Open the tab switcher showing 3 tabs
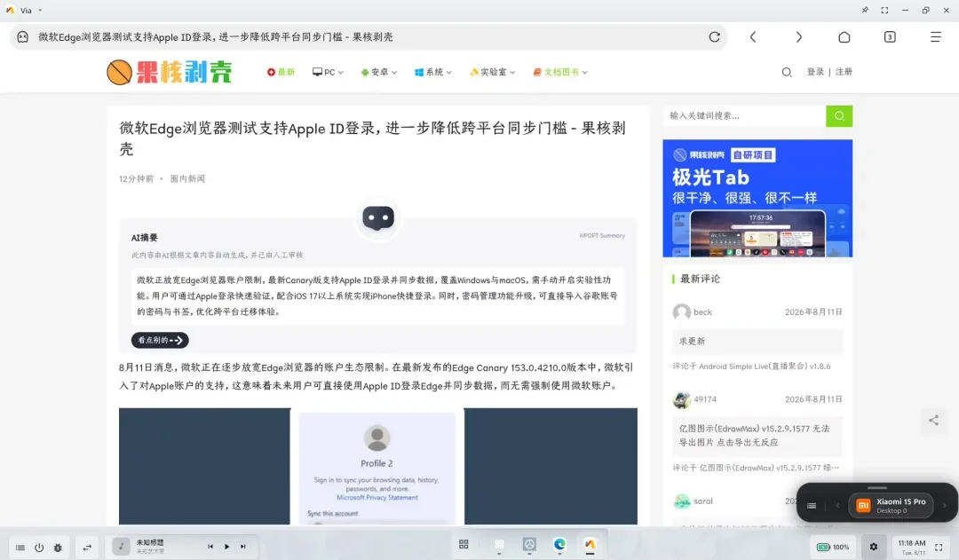 coord(890,36)
